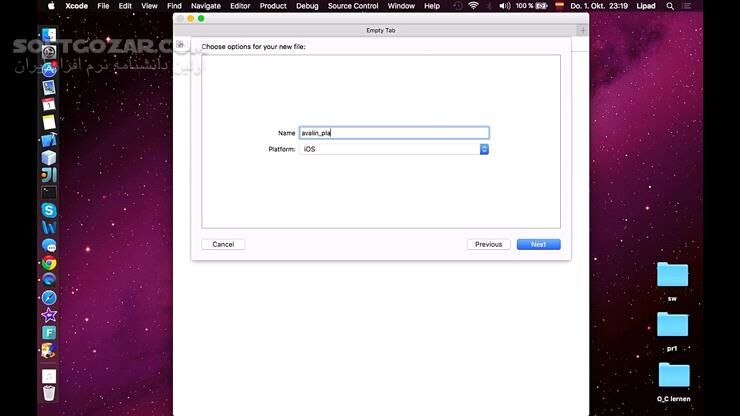Open Spotlight search in menu bar

(670, 6)
